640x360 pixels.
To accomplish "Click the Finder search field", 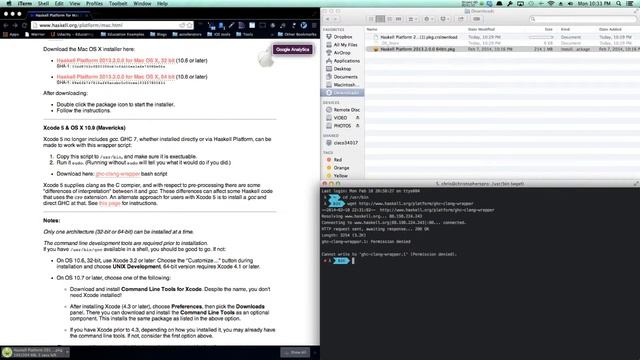I will [x=582, y=19].
